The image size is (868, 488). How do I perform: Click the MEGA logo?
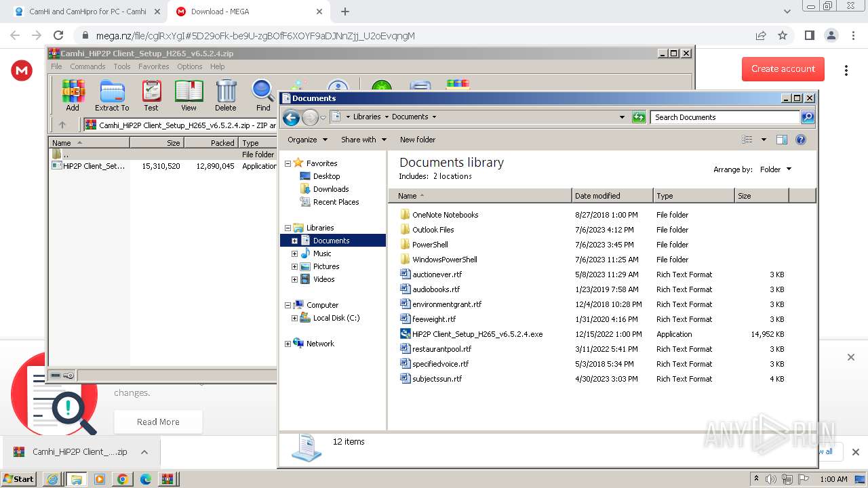tap(22, 70)
